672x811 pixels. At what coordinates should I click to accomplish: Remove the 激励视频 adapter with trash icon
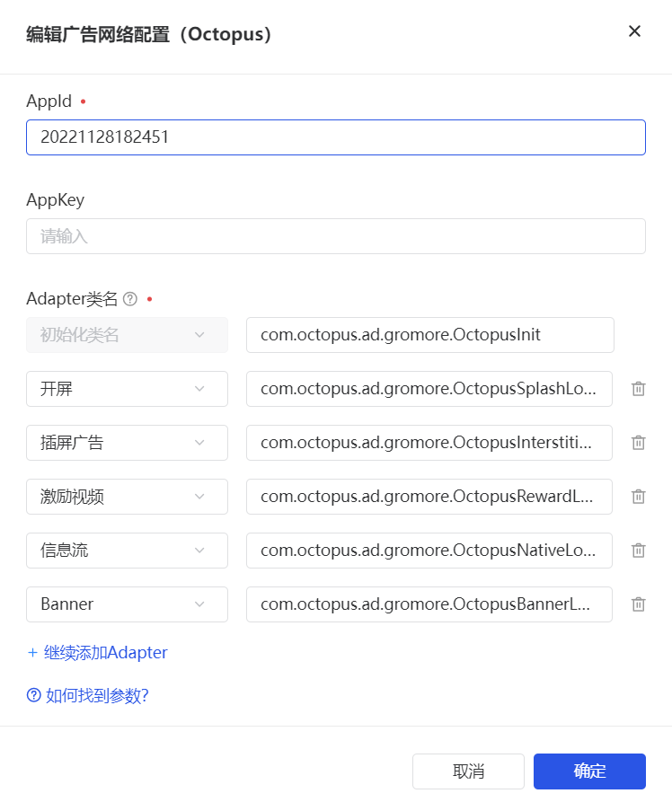coord(638,497)
